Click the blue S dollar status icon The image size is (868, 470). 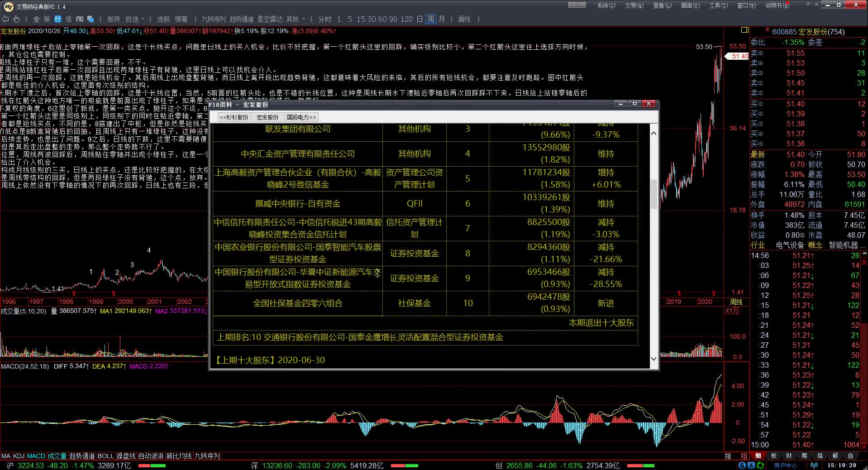(x=742, y=465)
